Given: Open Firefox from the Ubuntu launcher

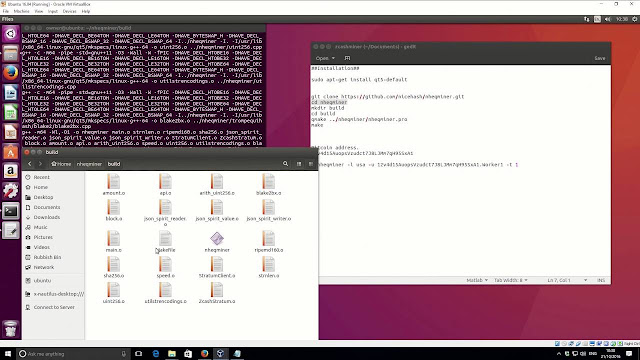Looking at the screenshot, I should (11, 73).
